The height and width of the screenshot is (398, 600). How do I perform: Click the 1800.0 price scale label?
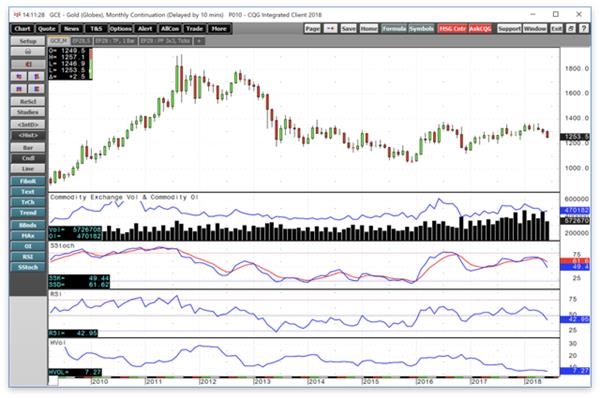577,69
